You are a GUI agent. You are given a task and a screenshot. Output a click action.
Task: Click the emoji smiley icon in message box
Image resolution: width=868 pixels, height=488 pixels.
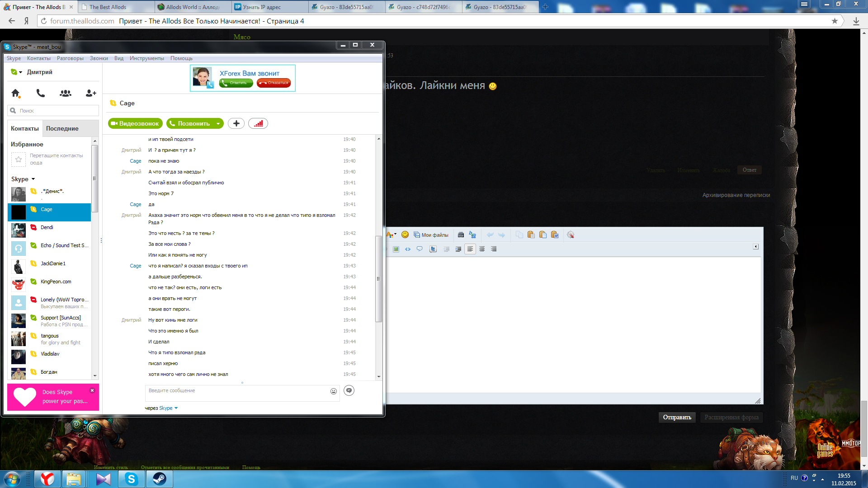pyautogui.click(x=333, y=391)
